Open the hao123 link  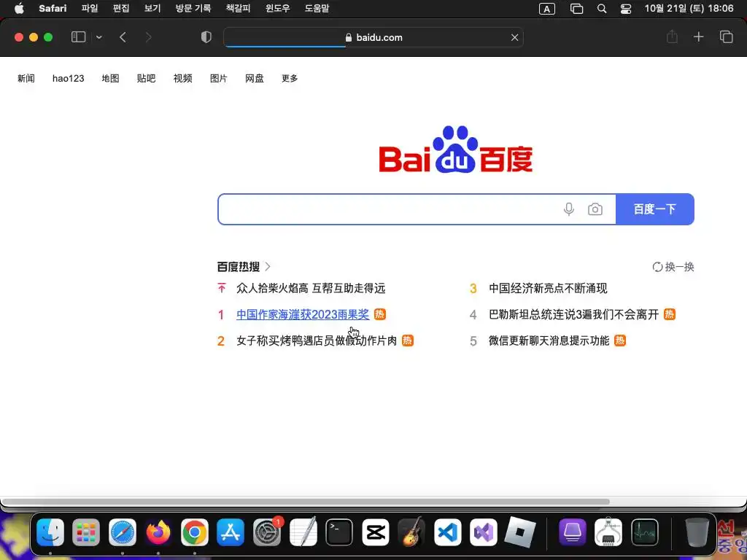[x=68, y=78]
